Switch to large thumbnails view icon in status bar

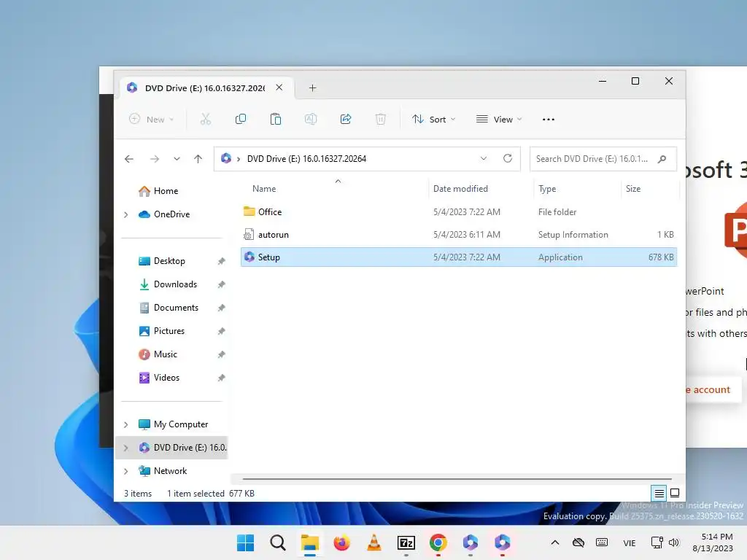675,493
